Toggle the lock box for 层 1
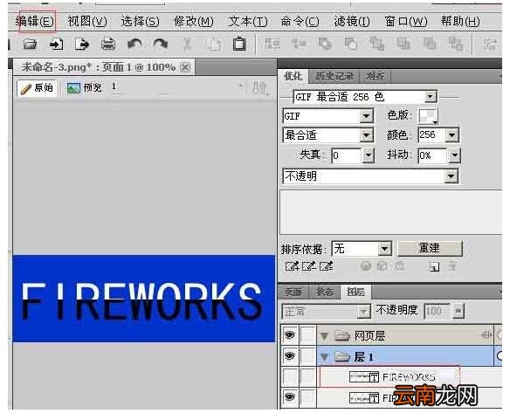Viewport: 510px width, 420px height. click(x=307, y=356)
